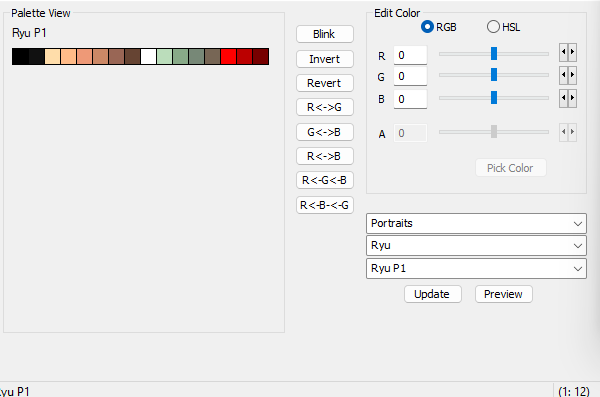Select the dark maroon last palette swatch
This screenshot has width=600, height=397.
click(261, 57)
